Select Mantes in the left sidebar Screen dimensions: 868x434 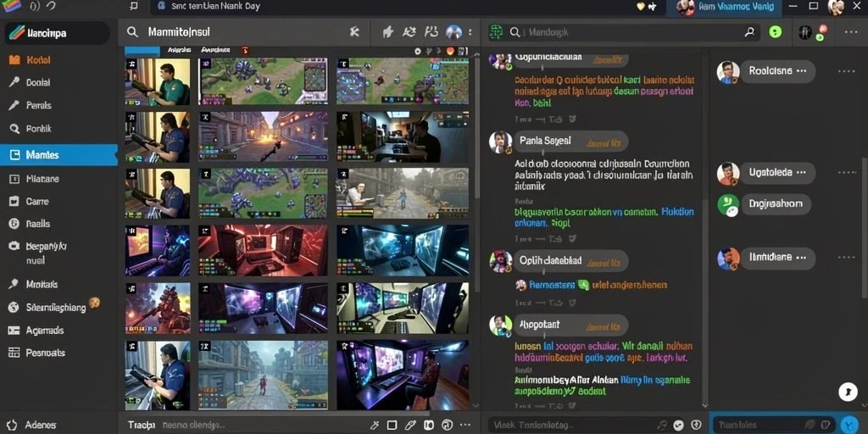(58, 155)
